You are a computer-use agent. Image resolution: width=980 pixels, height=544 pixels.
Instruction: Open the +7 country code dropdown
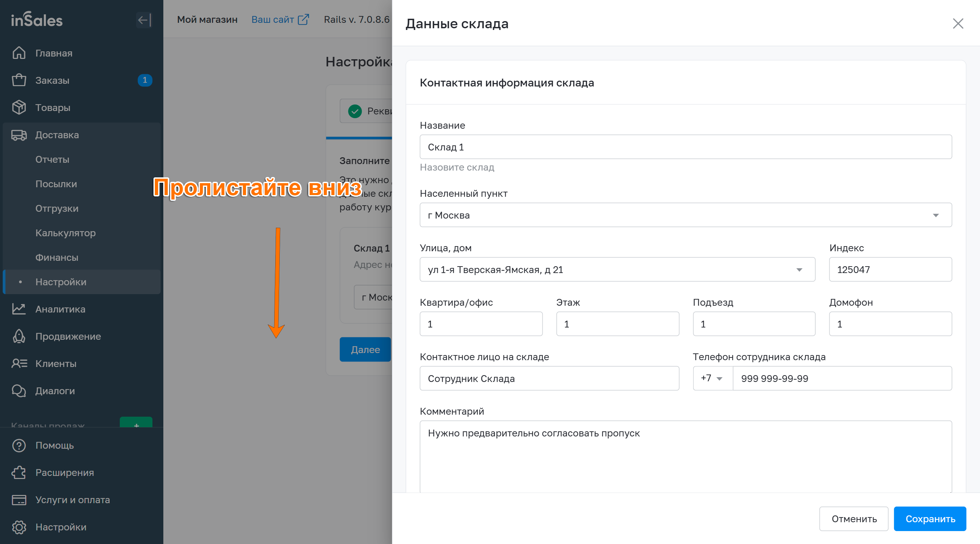[x=712, y=378]
